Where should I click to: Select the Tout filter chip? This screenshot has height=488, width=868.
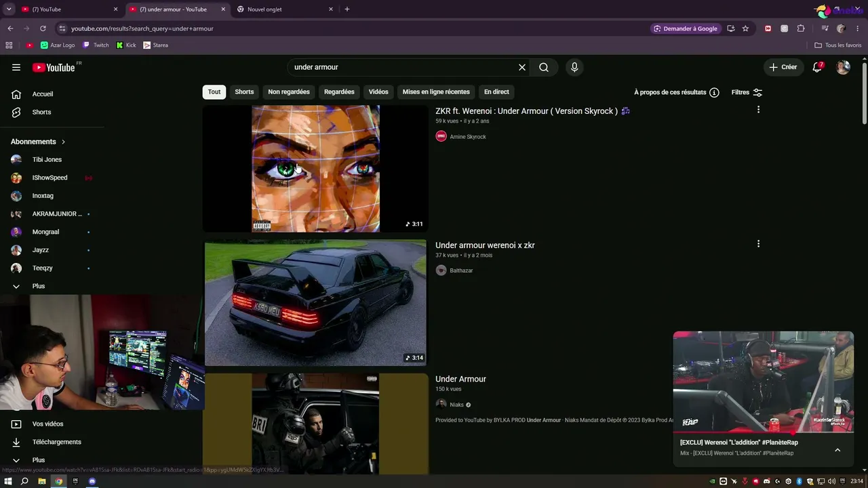[x=214, y=92]
